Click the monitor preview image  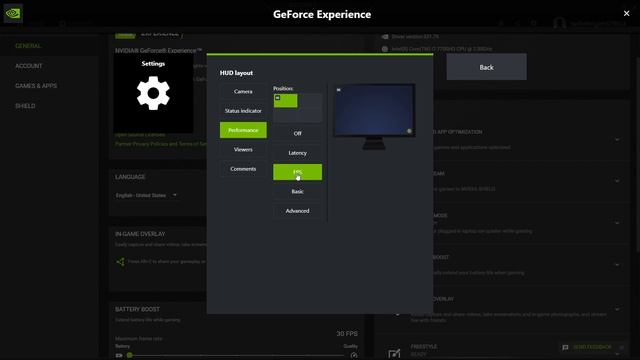(x=374, y=116)
